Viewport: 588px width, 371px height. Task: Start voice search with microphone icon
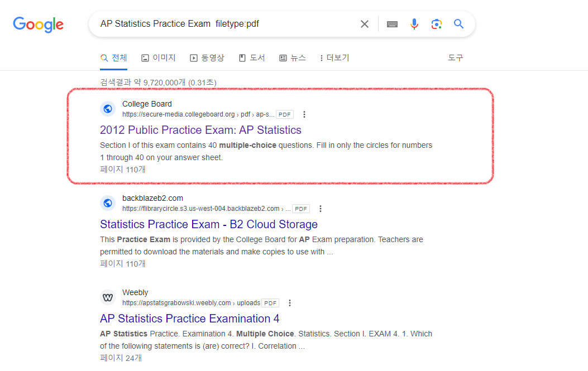pos(414,24)
